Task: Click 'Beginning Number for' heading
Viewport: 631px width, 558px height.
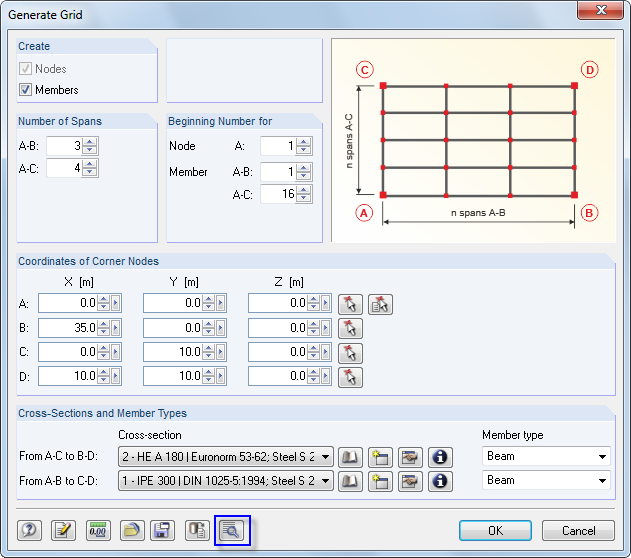Action: (220, 121)
